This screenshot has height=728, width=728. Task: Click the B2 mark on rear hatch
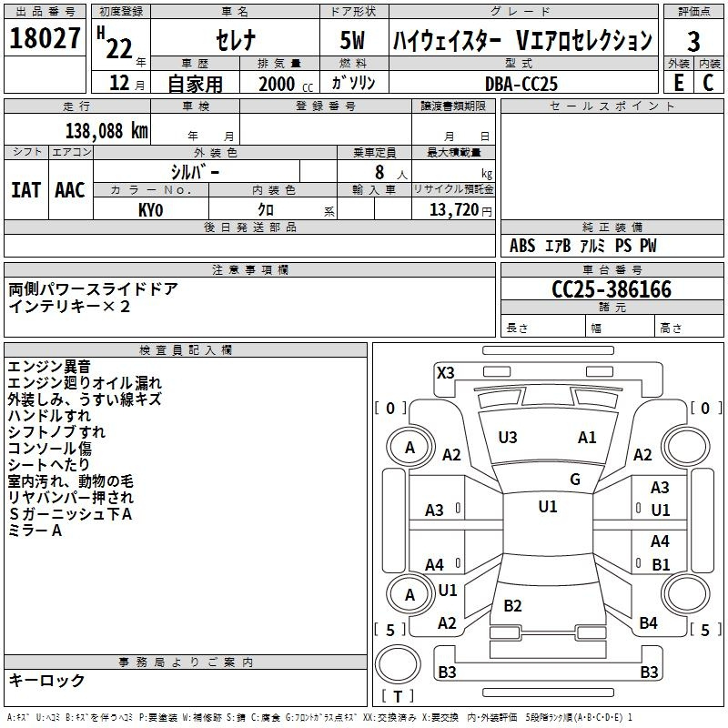point(512,606)
